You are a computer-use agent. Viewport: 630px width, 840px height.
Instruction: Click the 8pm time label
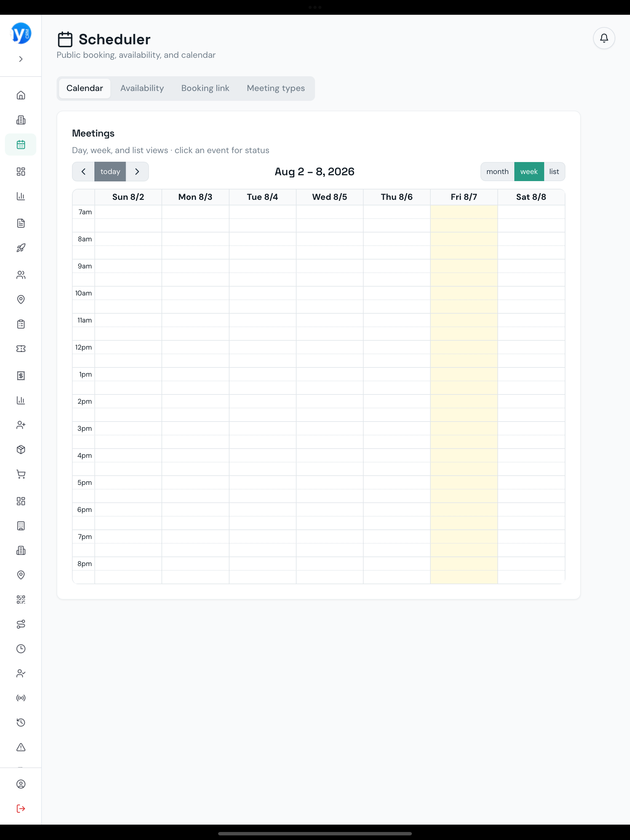[x=85, y=564]
